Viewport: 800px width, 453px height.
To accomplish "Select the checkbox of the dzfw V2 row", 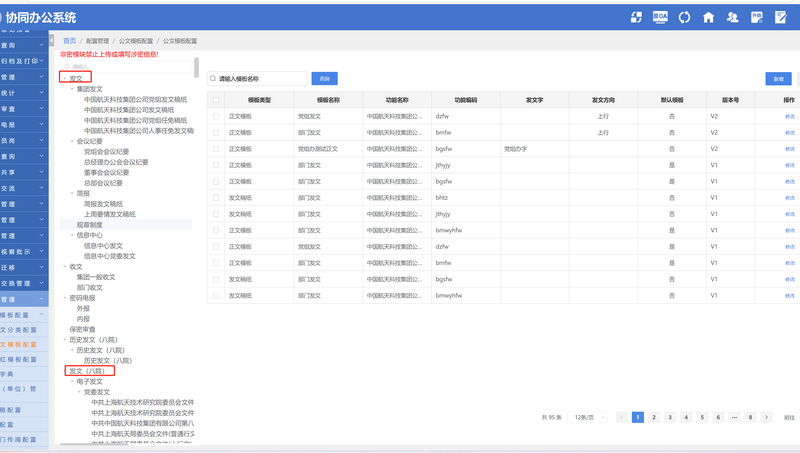I will point(216,116).
